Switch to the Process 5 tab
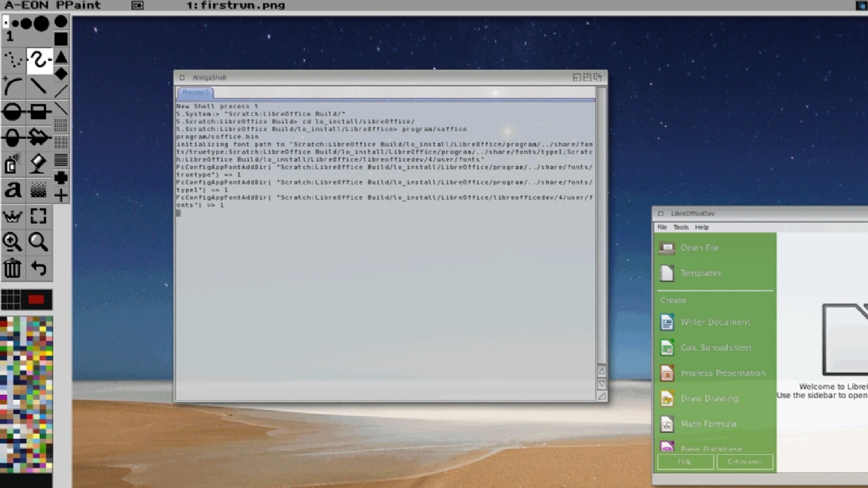Viewport: 868px width, 488px height. 196,92
